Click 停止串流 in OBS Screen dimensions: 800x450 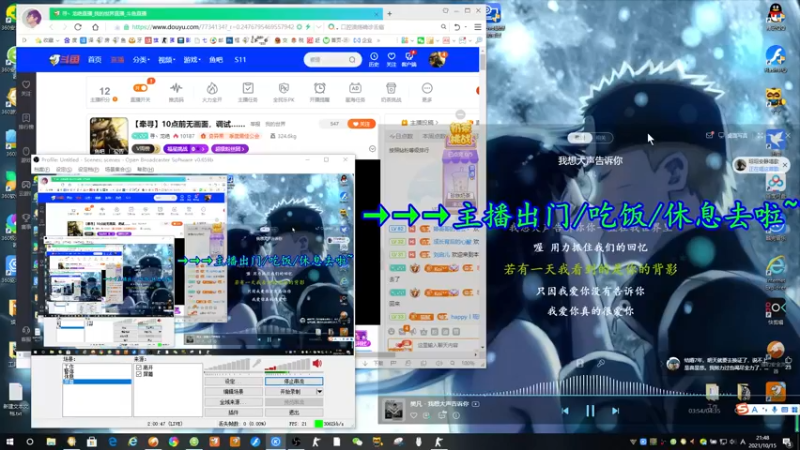tap(294, 381)
